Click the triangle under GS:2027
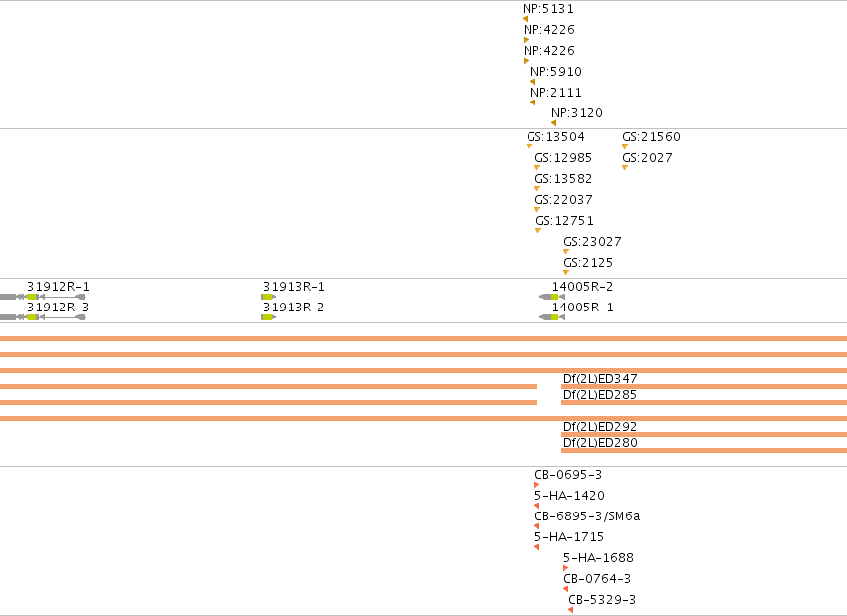 coord(625,168)
